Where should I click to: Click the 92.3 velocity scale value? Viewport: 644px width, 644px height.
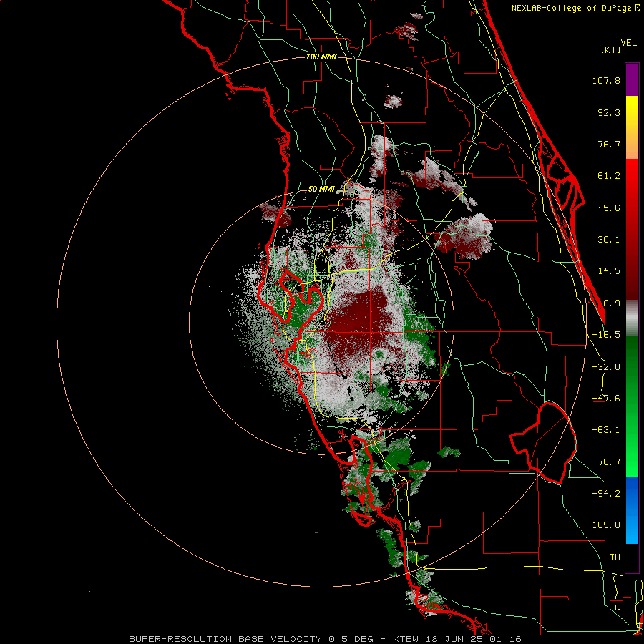[x=609, y=112]
